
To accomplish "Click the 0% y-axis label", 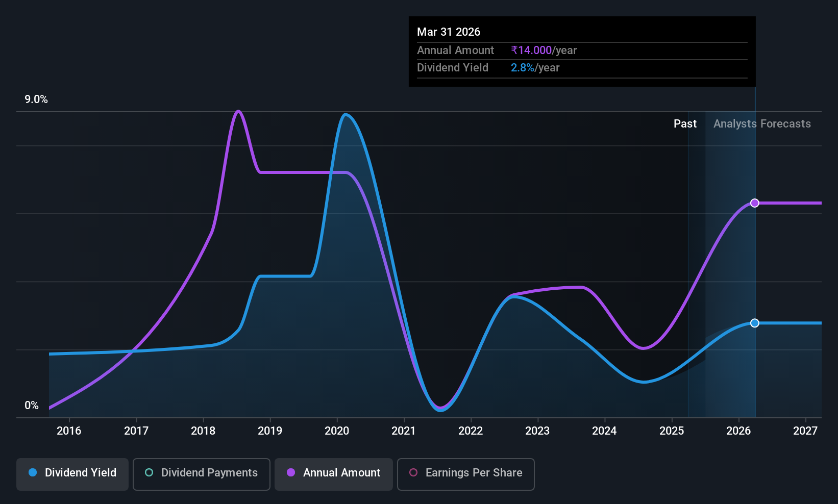I will coord(32,406).
